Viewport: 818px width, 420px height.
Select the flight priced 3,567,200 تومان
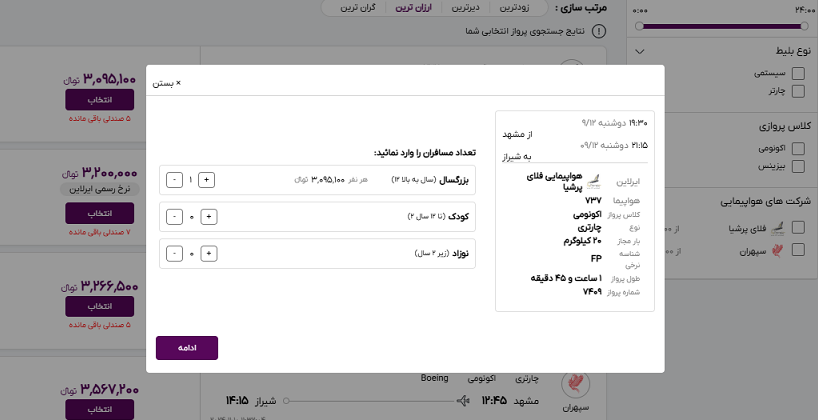click(100, 409)
